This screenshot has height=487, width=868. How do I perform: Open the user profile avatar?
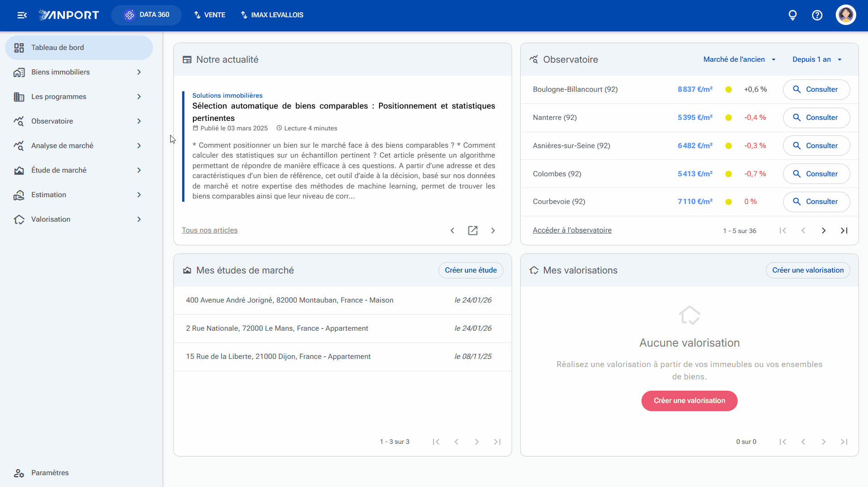coord(846,15)
